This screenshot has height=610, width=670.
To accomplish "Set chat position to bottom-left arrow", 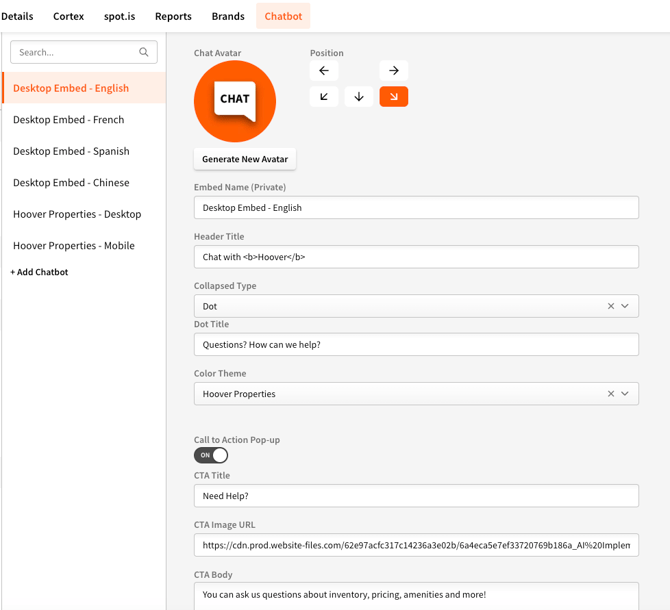I will click(x=324, y=97).
